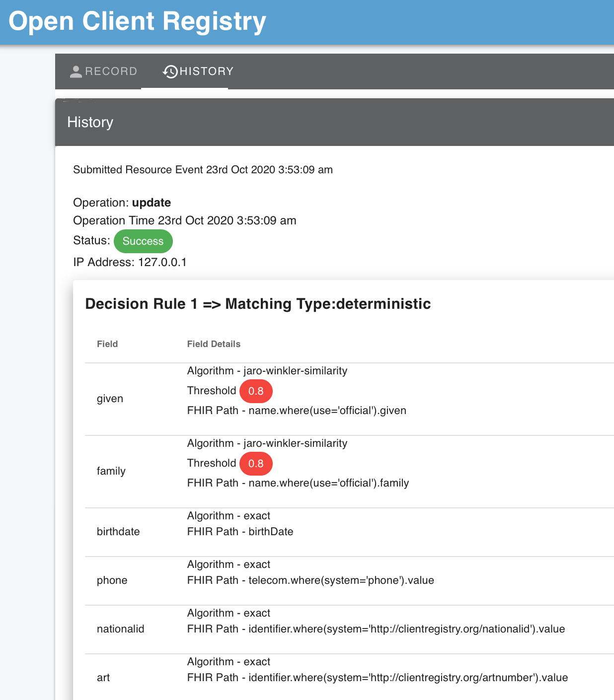Click FHIR Path name.where(use='official').family

(x=298, y=483)
